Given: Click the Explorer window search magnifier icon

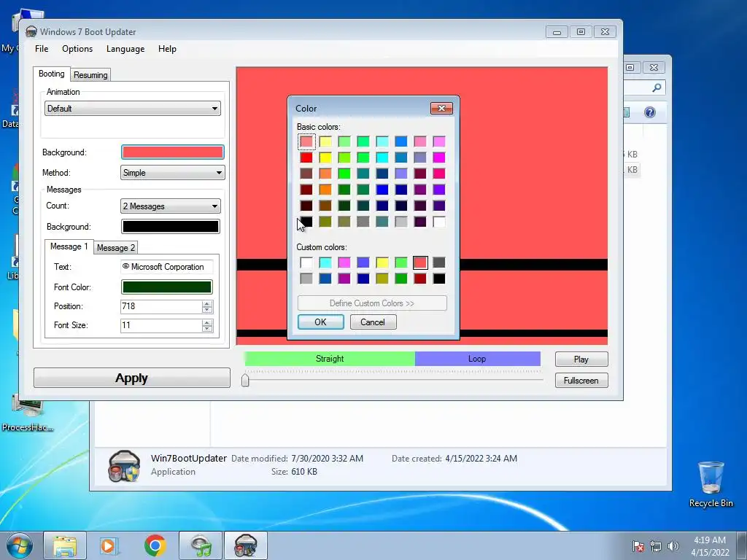Looking at the screenshot, I should pyautogui.click(x=657, y=87).
